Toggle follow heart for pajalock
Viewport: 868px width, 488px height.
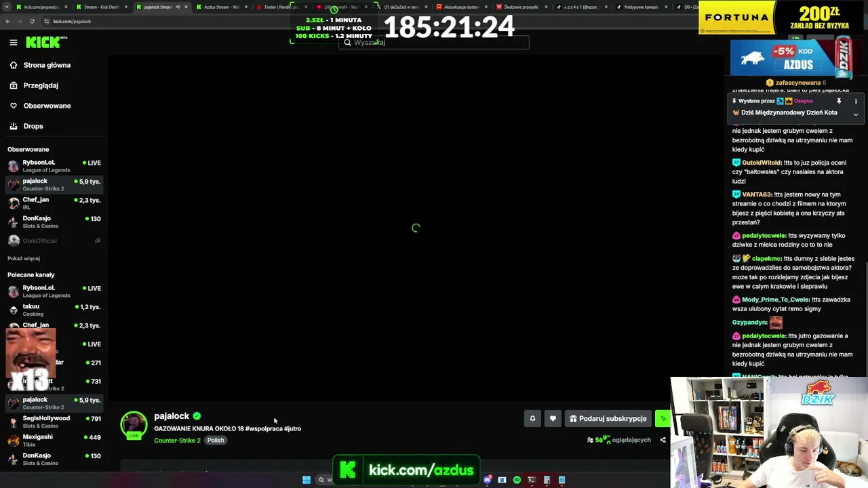click(553, 419)
